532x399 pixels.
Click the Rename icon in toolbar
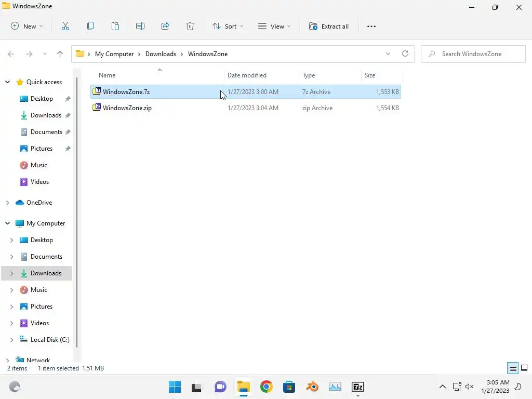tap(140, 26)
